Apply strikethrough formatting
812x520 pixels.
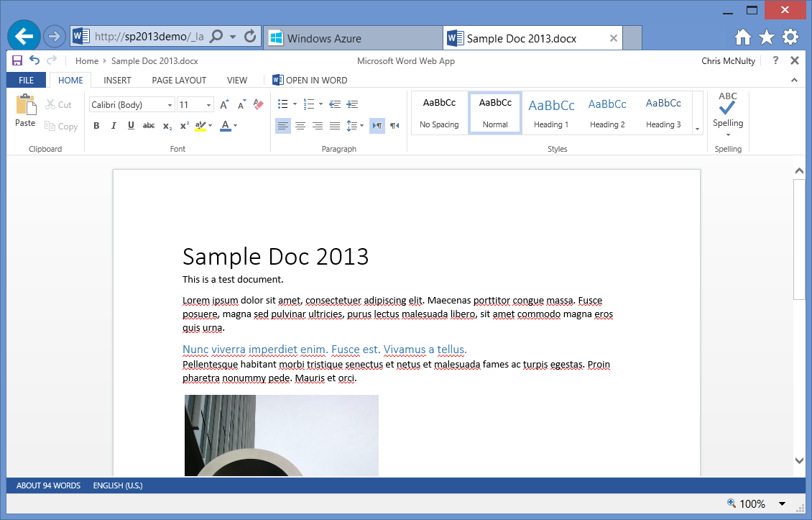click(149, 126)
